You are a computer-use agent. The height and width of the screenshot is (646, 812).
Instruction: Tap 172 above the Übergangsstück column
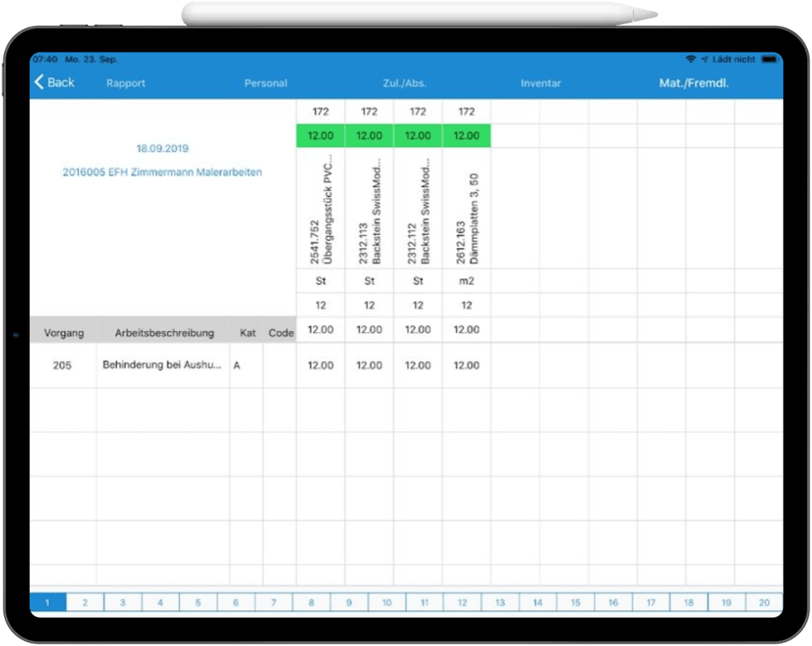[x=320, y=111]
